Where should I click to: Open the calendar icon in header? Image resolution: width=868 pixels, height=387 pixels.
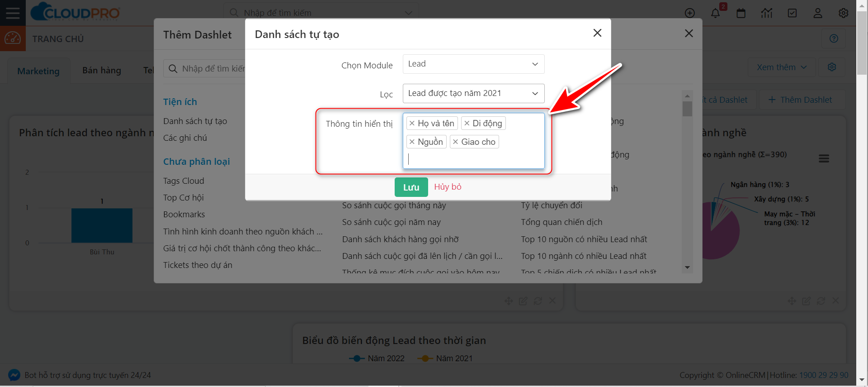point(741,13)
